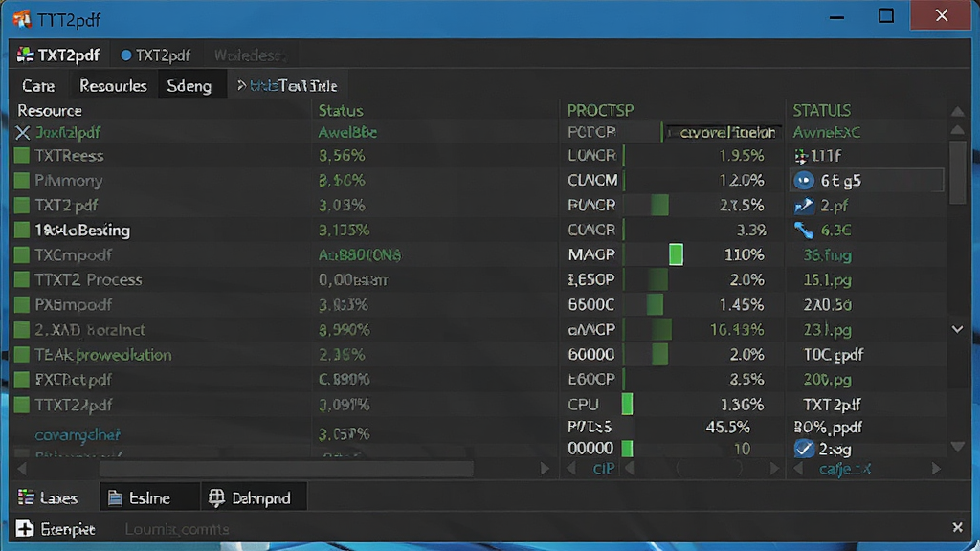Switch to the Dahnpnd tab
Image resolution: width=980 pixels, height=551 pixels.
(253, 497)
